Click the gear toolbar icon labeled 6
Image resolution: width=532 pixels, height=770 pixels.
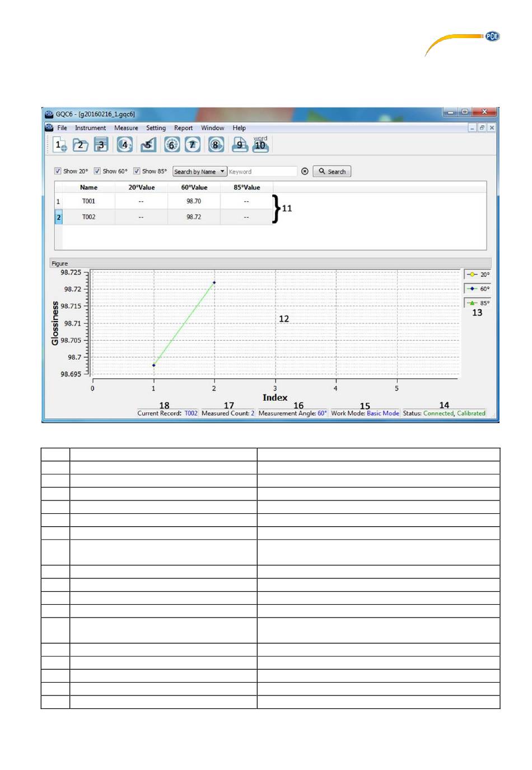tap(172, 145)
